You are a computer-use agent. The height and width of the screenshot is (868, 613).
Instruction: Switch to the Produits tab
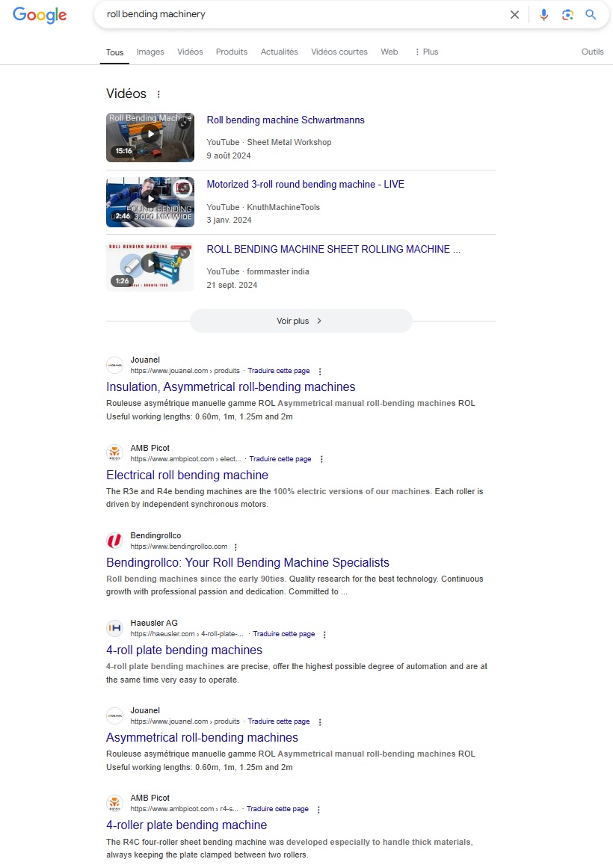tap(232, 52)
